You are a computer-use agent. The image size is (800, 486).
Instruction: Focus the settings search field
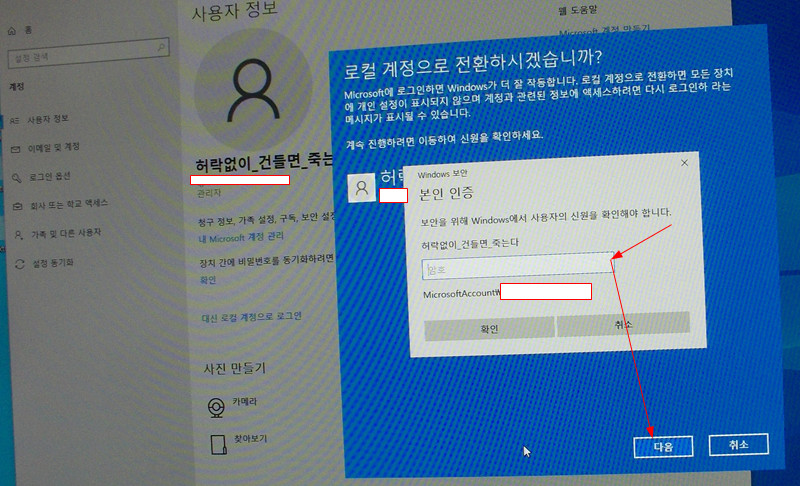88,53
